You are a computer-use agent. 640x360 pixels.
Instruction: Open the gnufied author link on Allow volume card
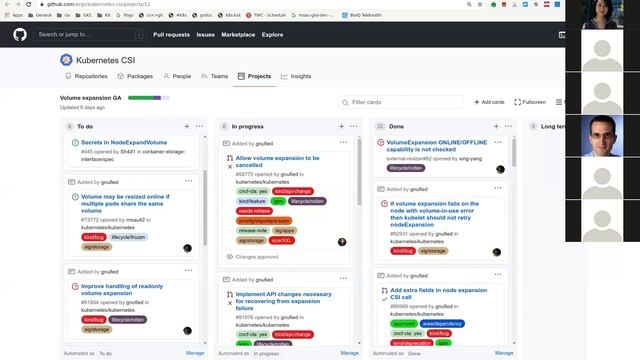289,174
